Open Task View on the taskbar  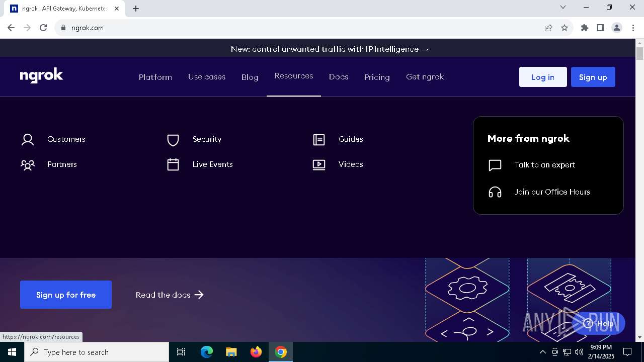point(181,352)
